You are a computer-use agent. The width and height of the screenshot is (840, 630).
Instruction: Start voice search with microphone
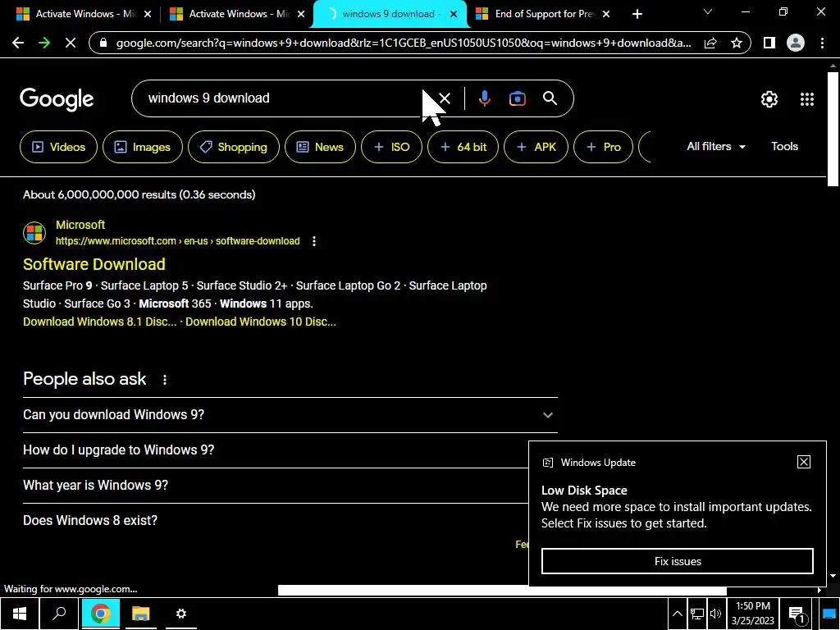[484, 98]
